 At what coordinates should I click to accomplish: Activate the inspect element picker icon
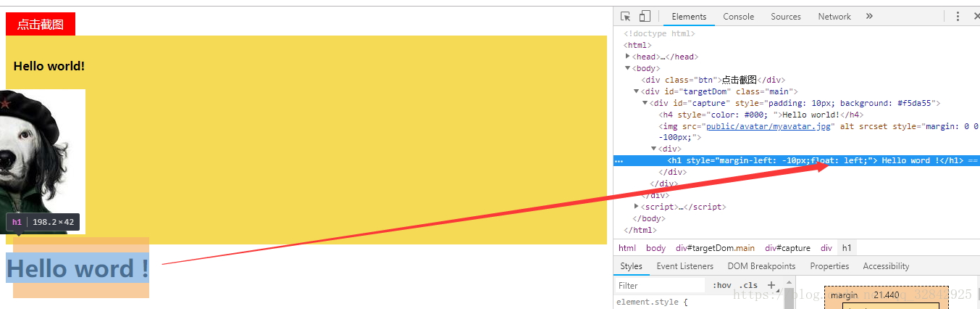click(626, 17)
